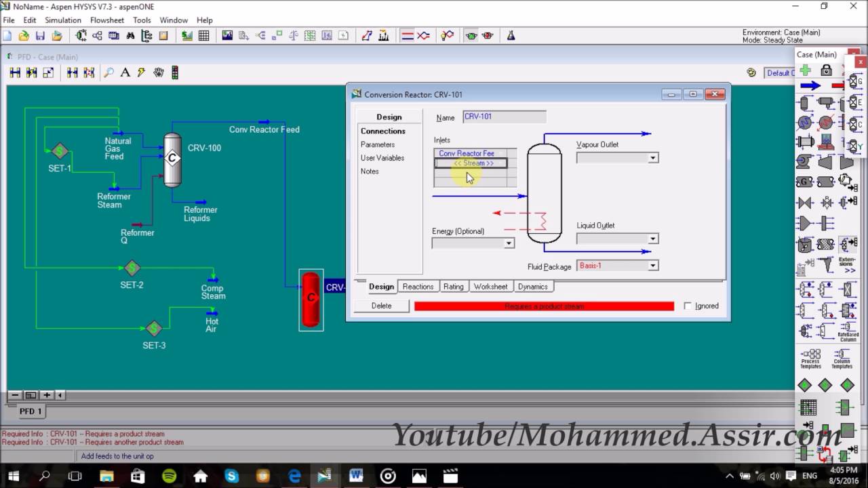Click the PFD traffic light colour scheme icon
Viewport: 868px width, 488px height.
[174, 73]
